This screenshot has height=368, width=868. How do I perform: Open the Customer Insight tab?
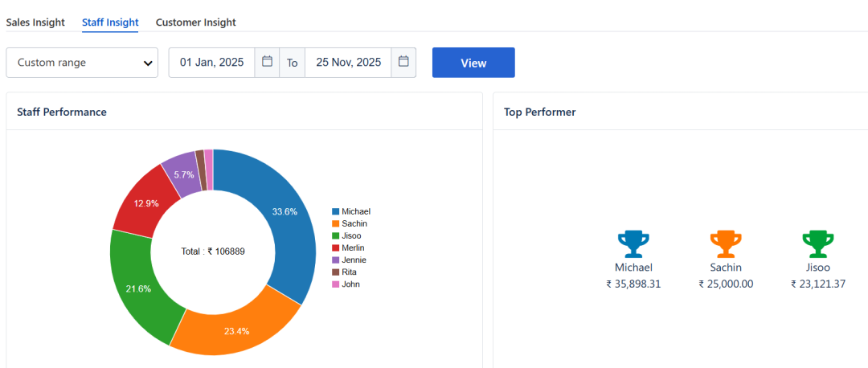click(x=196, y=22)
